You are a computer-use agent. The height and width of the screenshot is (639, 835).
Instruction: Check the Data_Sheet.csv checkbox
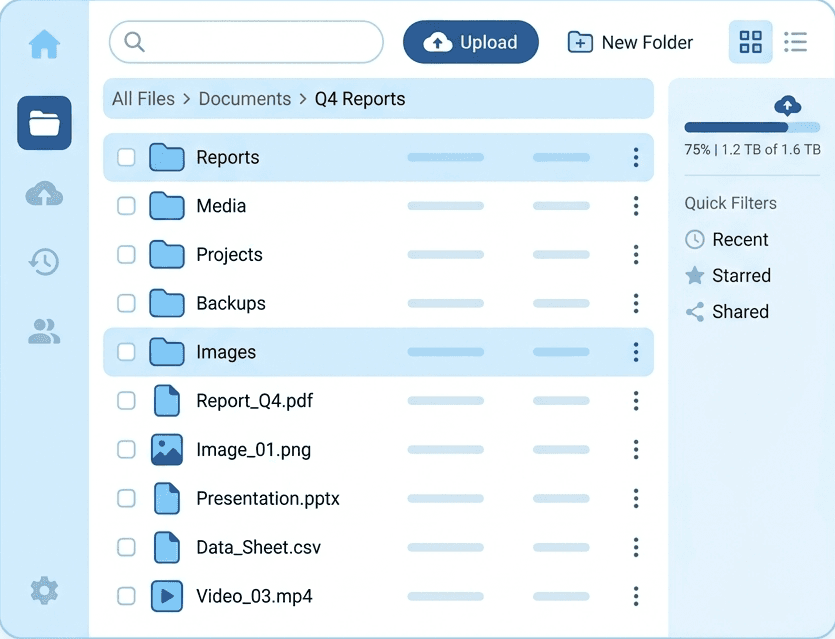126,547
